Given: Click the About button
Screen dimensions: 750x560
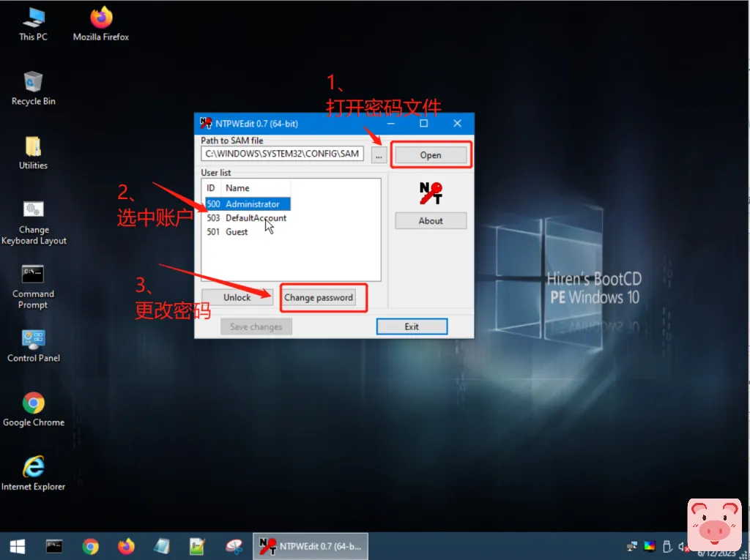Looking at the screenshot, I should coord(431,220).
